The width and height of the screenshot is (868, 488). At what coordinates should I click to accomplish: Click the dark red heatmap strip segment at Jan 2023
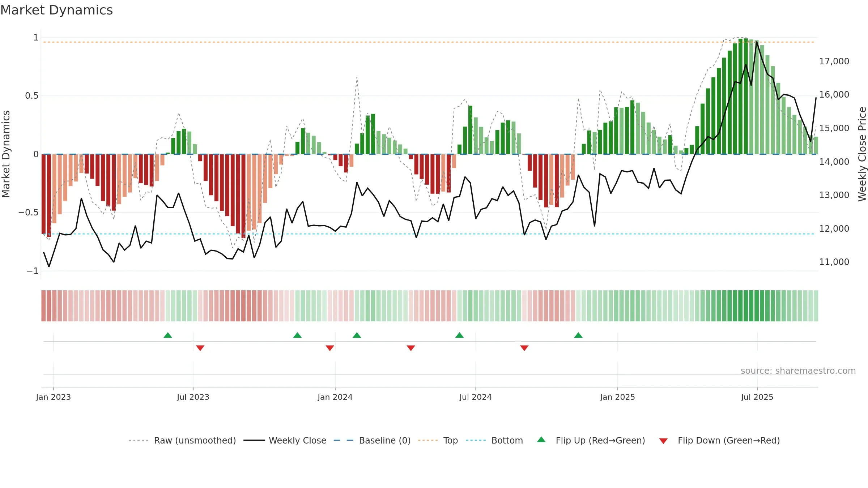[43, 305]
